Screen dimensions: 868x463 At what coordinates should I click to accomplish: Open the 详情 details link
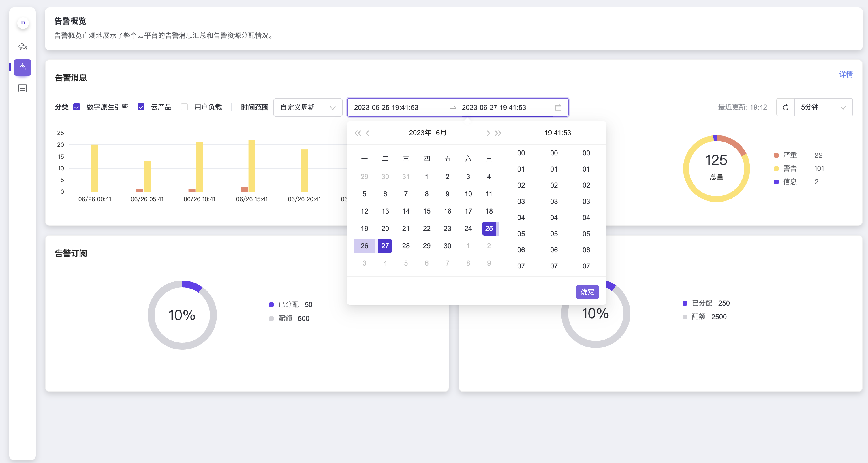(846, 74)
